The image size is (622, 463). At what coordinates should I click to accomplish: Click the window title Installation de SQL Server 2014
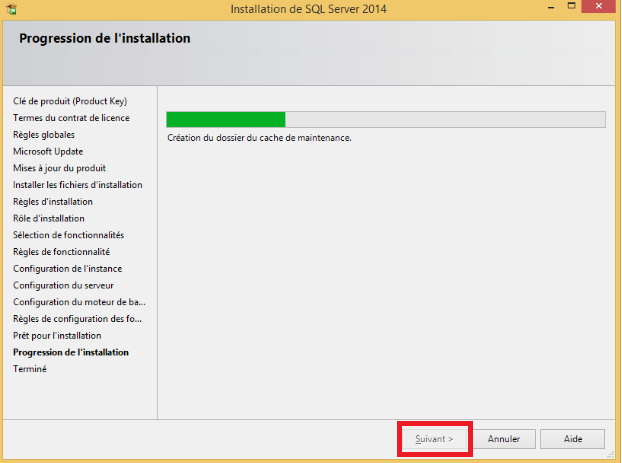pos(309,9)
